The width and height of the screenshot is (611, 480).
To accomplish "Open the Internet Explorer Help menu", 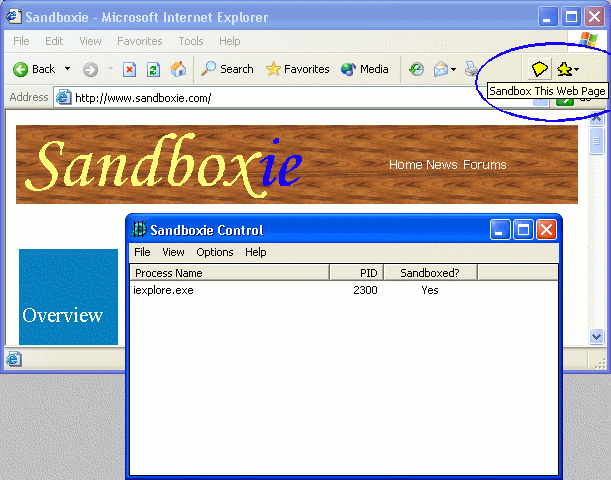I will [230, 41].
